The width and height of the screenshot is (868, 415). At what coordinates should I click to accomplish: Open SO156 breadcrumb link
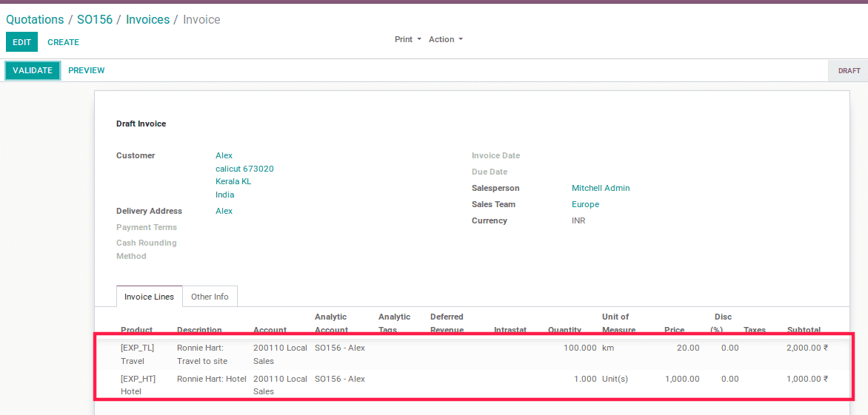[95, 20]
